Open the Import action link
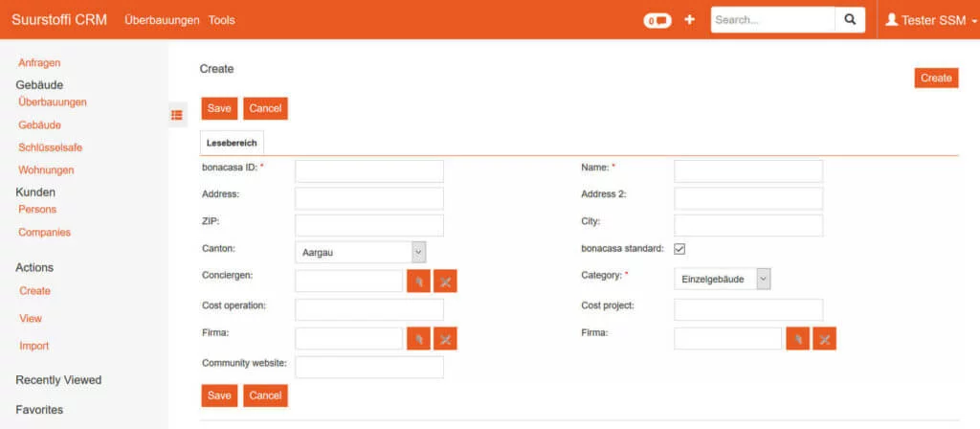The height and width of the screenshot is (429, 980). [x=34, y=346]
